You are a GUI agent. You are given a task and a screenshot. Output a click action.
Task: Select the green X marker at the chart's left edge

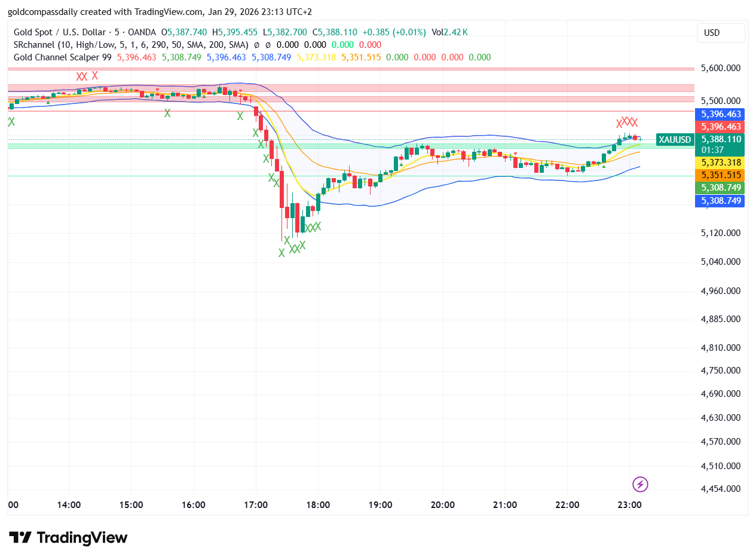pyautogui.click(x=10, y=121)
